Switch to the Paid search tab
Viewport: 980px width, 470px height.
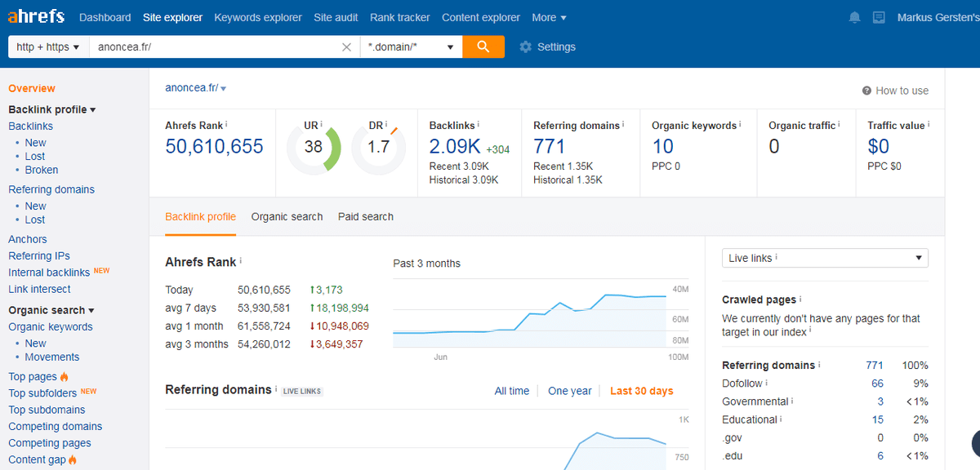pyautogui.click(x=366, y=217)
